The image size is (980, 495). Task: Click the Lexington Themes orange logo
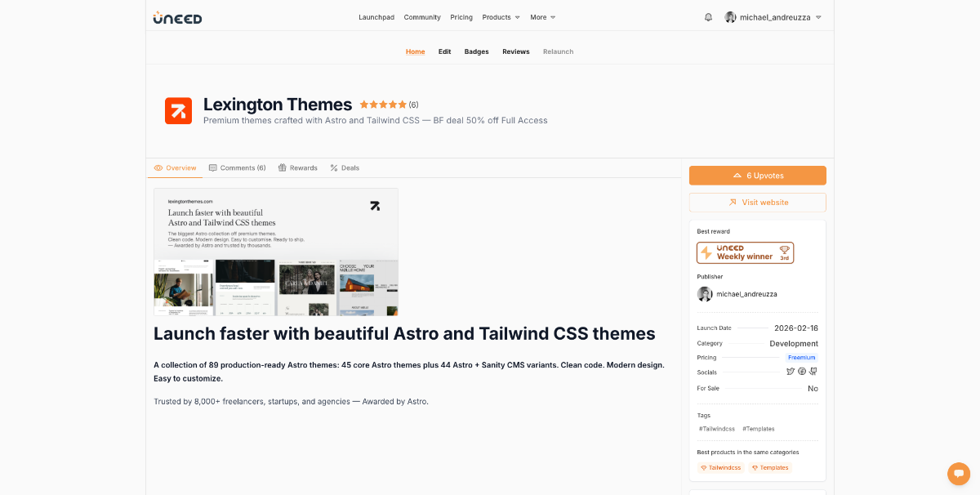[x=178, y=111]
